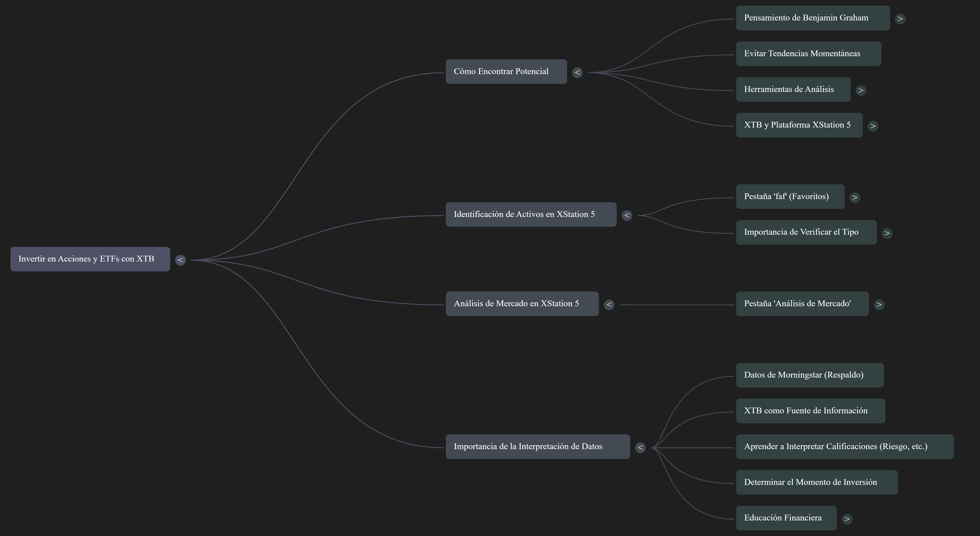
Task: Collapse 'Importancia de la Interpretación de Datos' branch
Action: [x=640, y=447]
